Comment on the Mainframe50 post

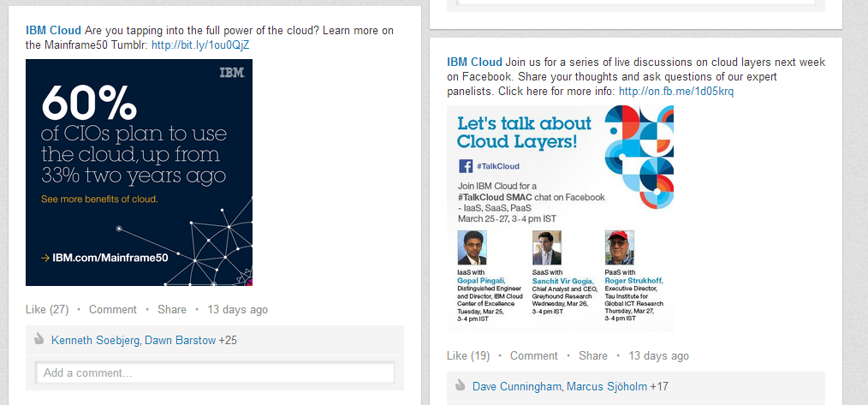click(113, 310)
